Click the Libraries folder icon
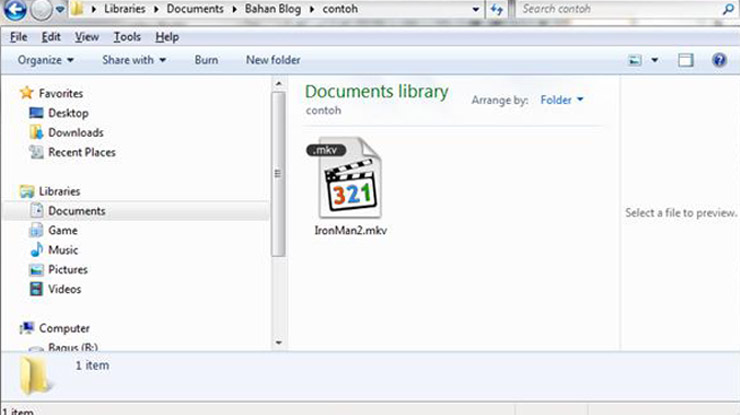Viewport: 740px width, 415px height. tap(27, 191)
